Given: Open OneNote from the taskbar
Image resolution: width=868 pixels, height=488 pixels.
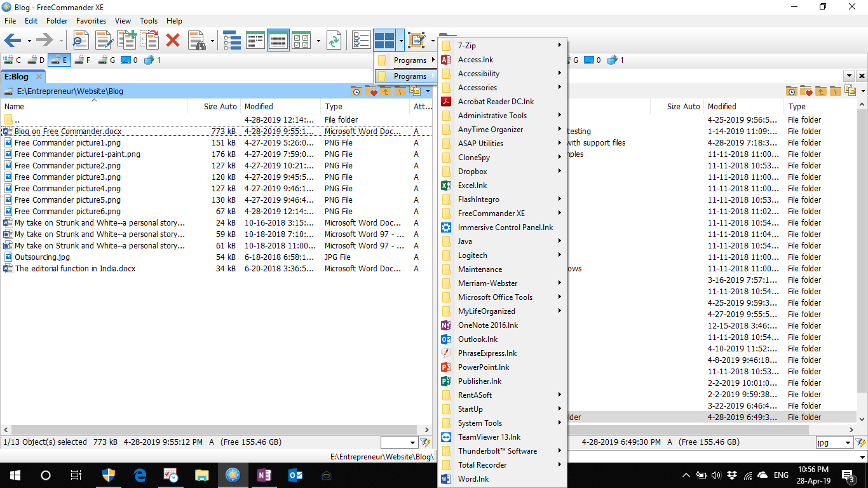Looking at the screenshot, I should pos(264,475).
